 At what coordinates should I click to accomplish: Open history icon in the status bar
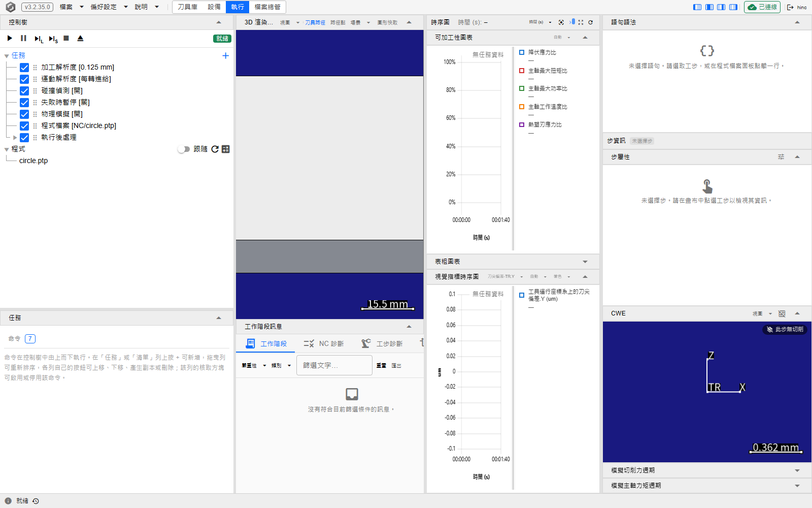pyautogui.click(x=36, y=501)
